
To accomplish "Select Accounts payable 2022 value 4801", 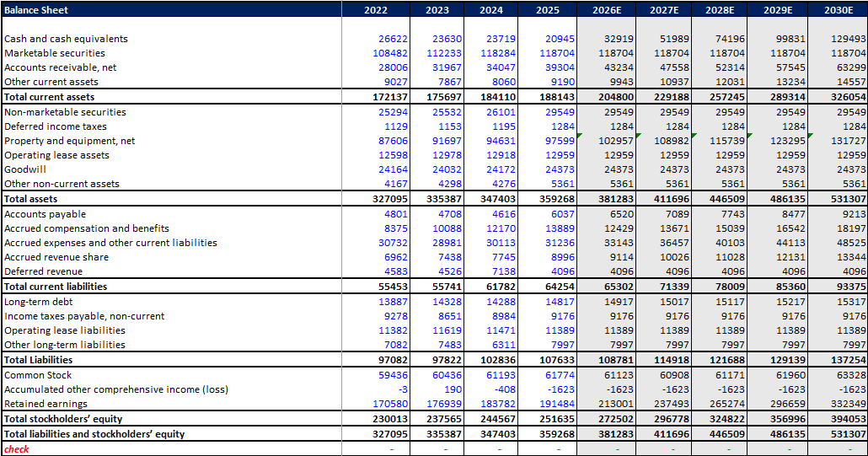I will (x=396, y=214).
